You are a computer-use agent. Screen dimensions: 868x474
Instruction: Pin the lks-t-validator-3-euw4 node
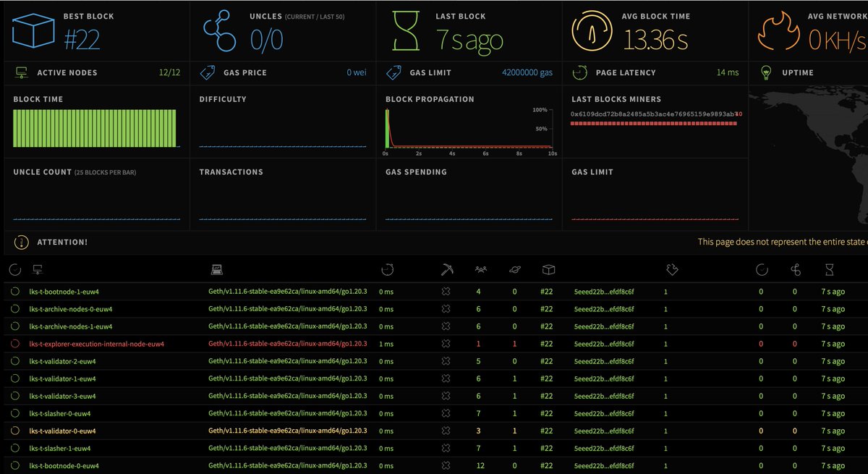coord(15,396)
